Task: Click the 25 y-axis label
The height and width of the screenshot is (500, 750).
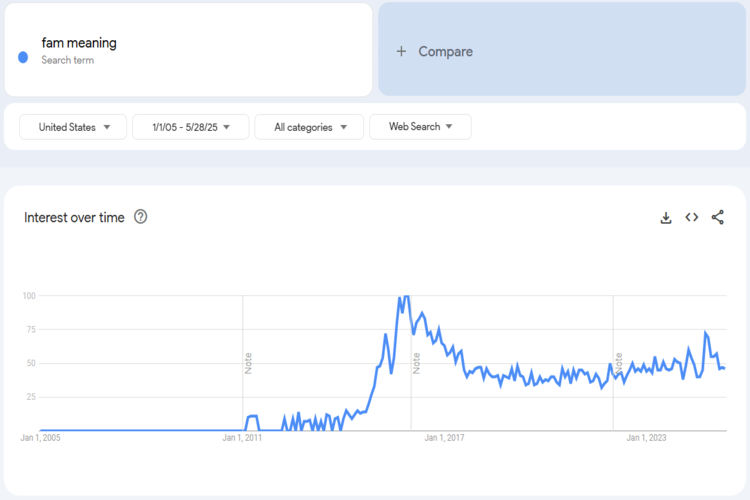Action: pyautogui.click(x=31, y=397)
